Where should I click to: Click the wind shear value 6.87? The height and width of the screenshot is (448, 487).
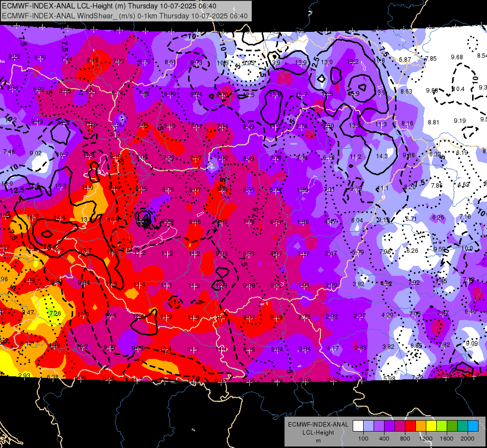click(405, 59)
